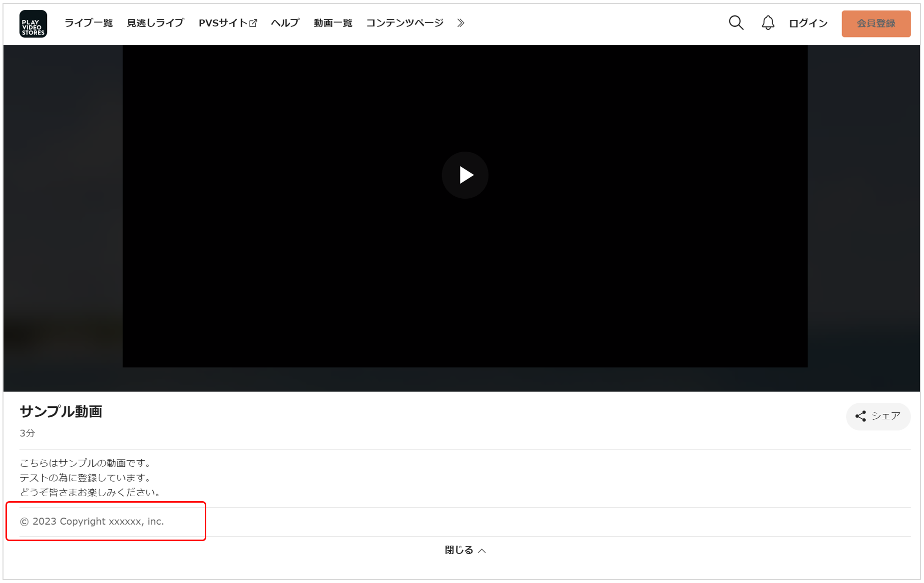Click the external link icon beside PVSサイト

pos(253,23)
